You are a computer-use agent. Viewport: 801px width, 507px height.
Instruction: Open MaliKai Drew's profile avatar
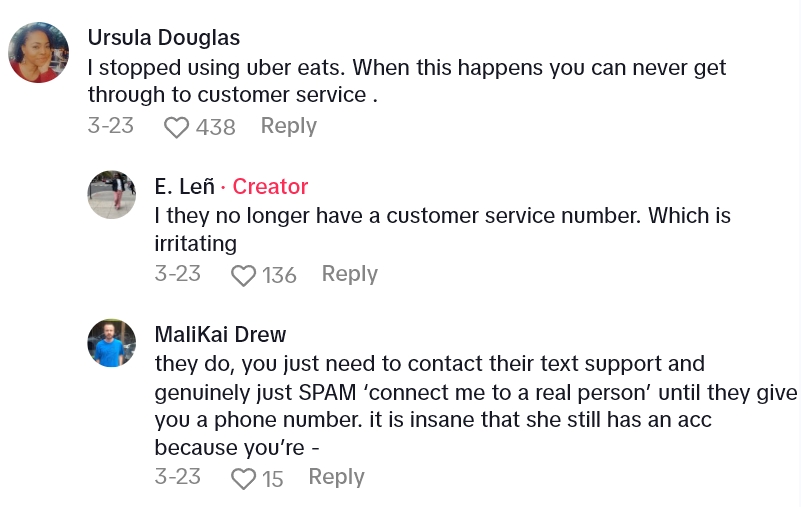coord(112,342)
